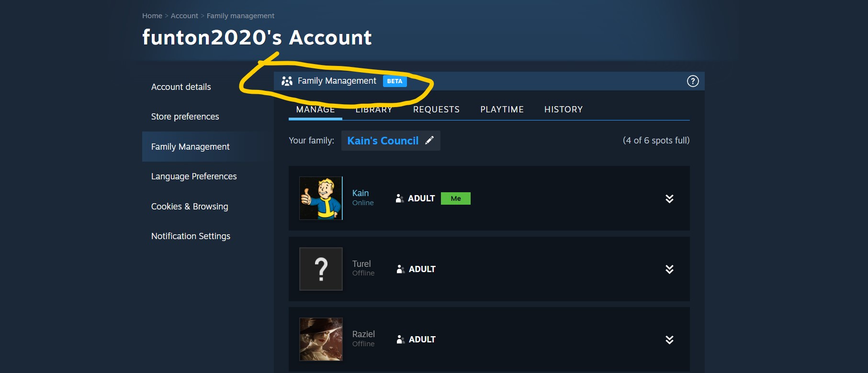This screenshot has height=373, width=868.
Task: Open Turel's profile name link
Action: point(361,264)
